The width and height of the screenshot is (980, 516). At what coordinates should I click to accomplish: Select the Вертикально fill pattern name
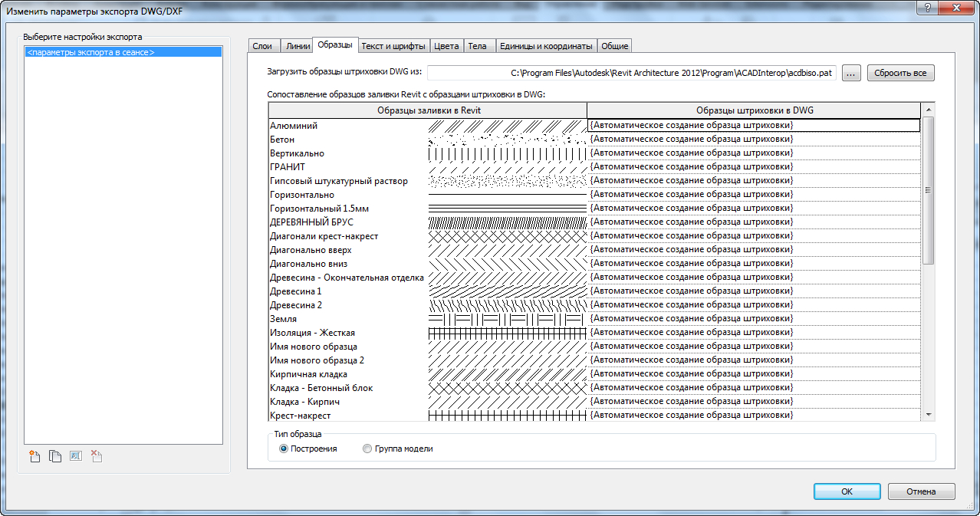297,153
